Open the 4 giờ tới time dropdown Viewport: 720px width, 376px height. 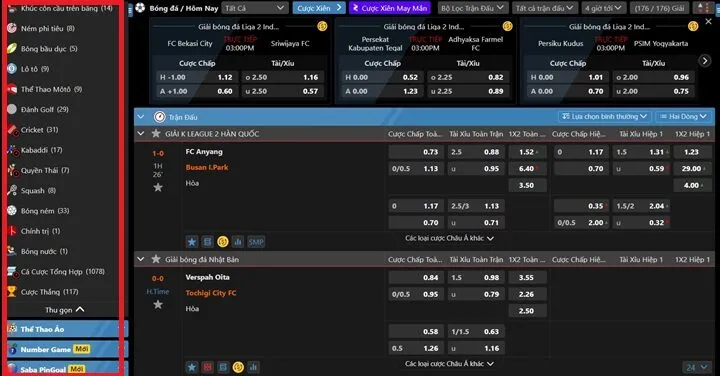point(603,8)
